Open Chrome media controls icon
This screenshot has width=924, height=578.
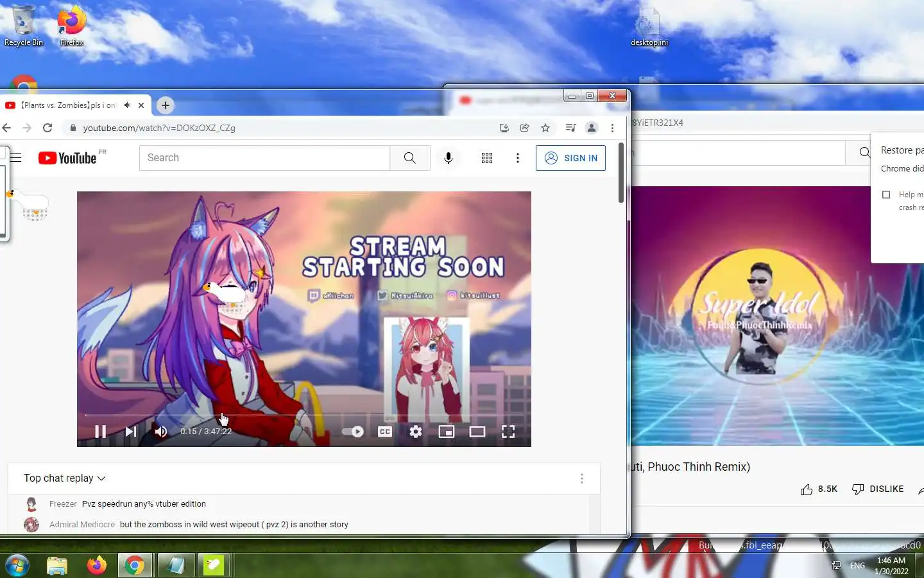click(570, 128)
